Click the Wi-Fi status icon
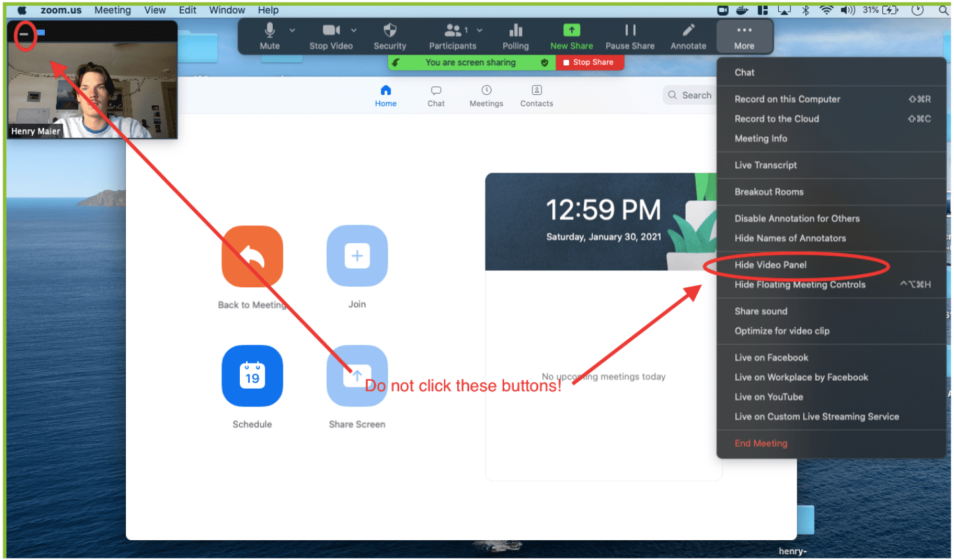Image resolution: width=954 pixels, height=560 pixels. click(x=826, y=10)
